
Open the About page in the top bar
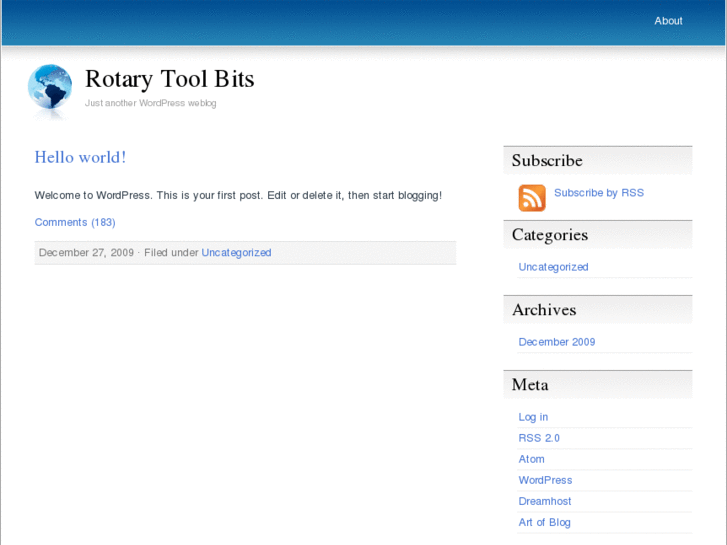(x=668, y=21)
